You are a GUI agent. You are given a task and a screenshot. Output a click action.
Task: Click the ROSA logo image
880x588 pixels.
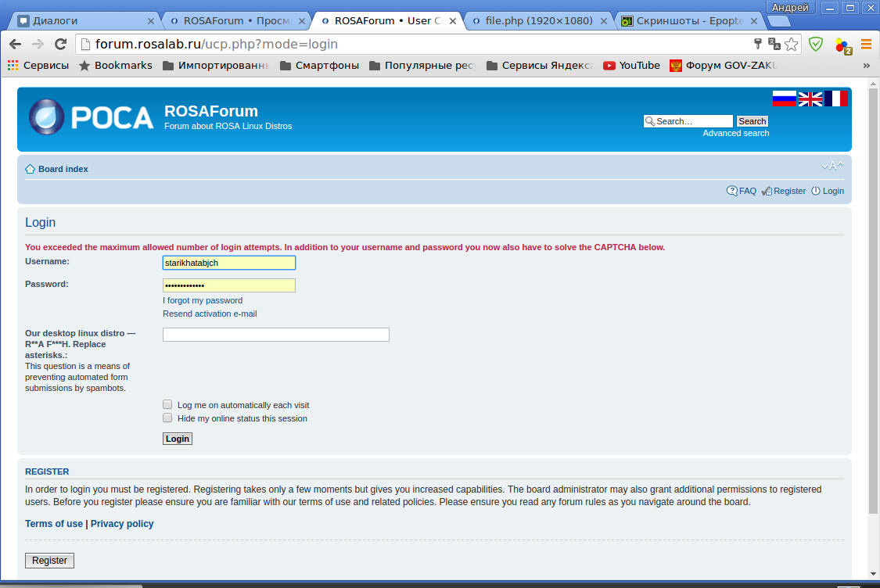[x=91, y=117]
